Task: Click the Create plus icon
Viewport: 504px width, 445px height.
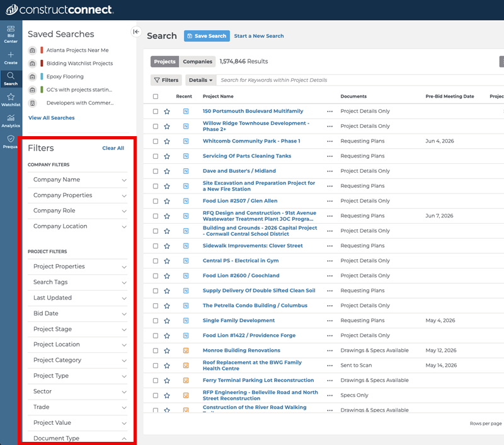Action: 11,55
